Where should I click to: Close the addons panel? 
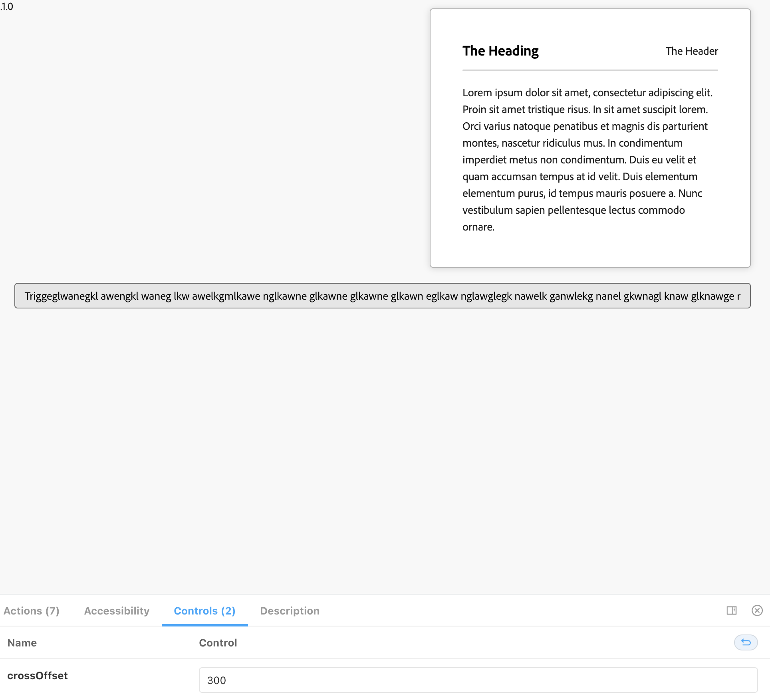757,611
